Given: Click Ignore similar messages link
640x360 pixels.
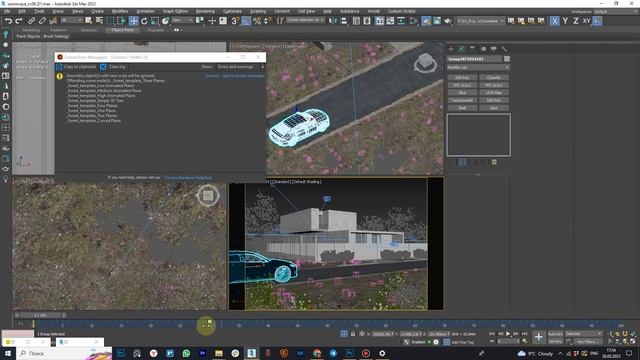Looking at the screenshot, I should coord(243,76).
